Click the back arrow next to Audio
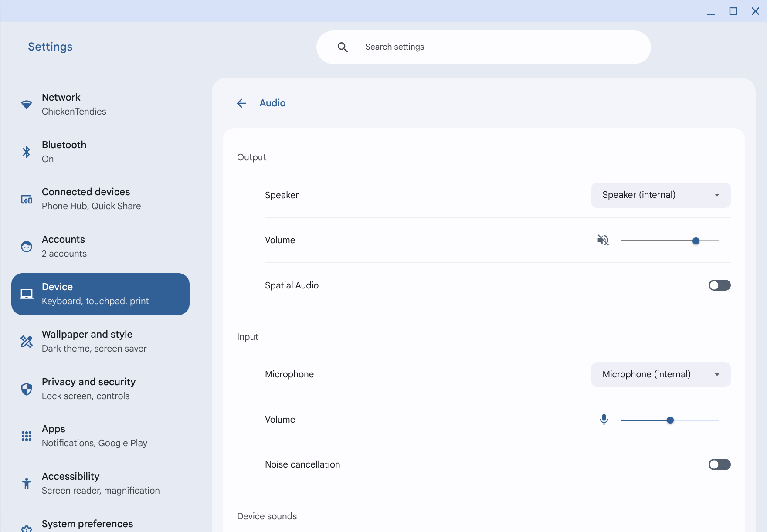767x532 pixels. point(241,103)
